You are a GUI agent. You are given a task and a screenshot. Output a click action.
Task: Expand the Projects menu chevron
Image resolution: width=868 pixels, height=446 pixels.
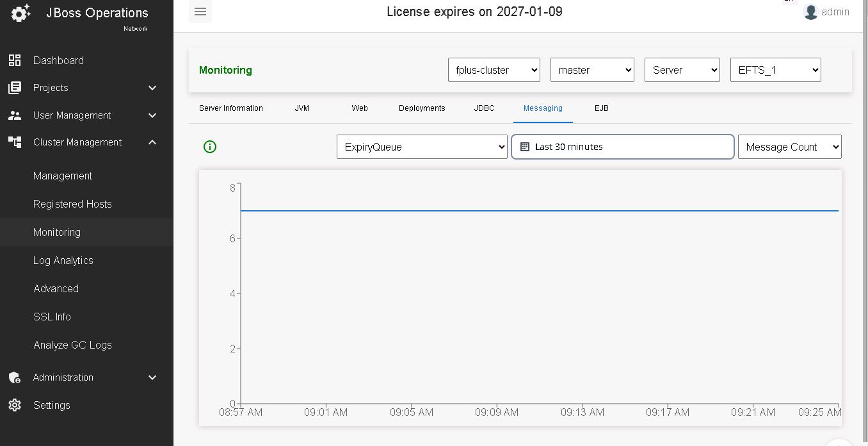point(152,88)
